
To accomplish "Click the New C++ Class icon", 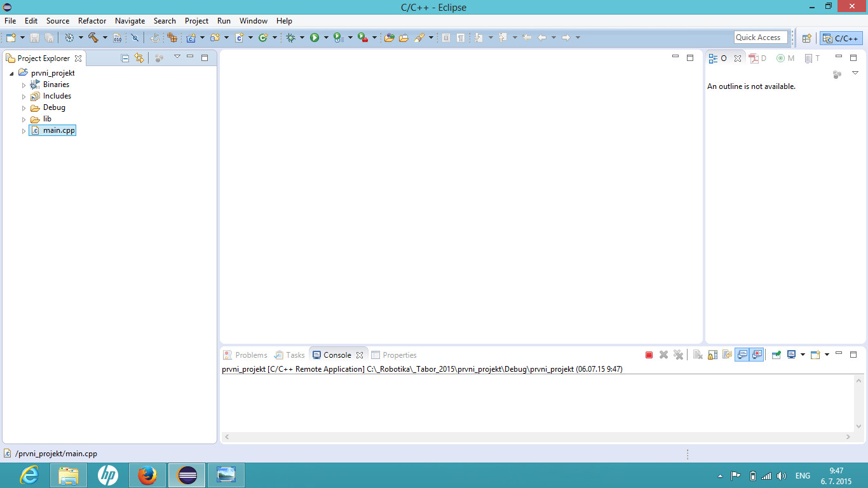I will coord(263,38).
